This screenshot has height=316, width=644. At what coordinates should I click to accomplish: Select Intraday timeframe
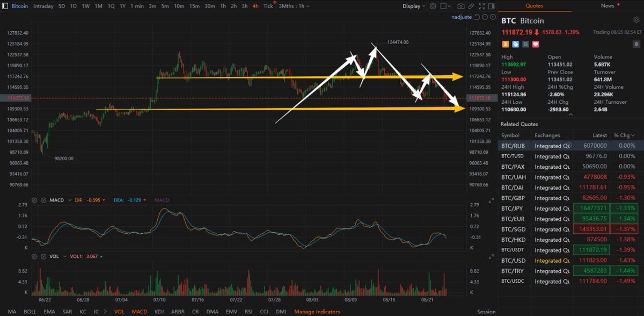click(x=43, y=6)
